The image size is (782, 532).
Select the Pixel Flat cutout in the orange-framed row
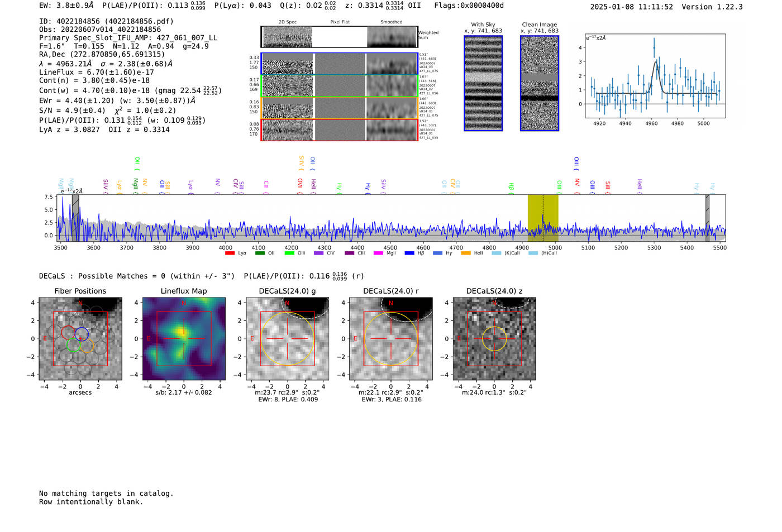point(340,108)
